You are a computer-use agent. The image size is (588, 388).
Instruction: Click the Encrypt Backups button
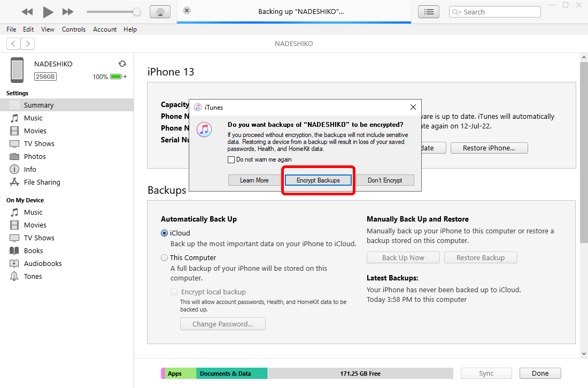point(318,180)
